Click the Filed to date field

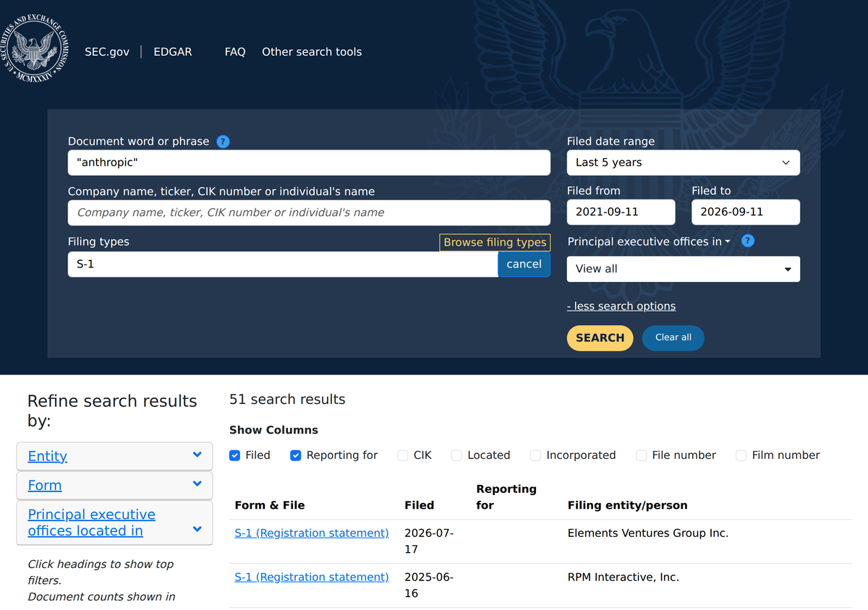pos(746,212)
